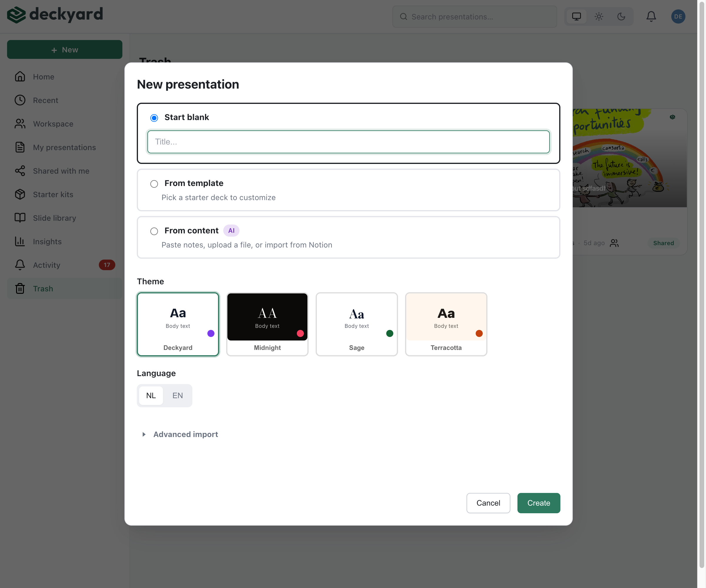This screenshot has height=588, width=706.
Task: Open Workspace in the sidebar
Action: coord(64,124)
